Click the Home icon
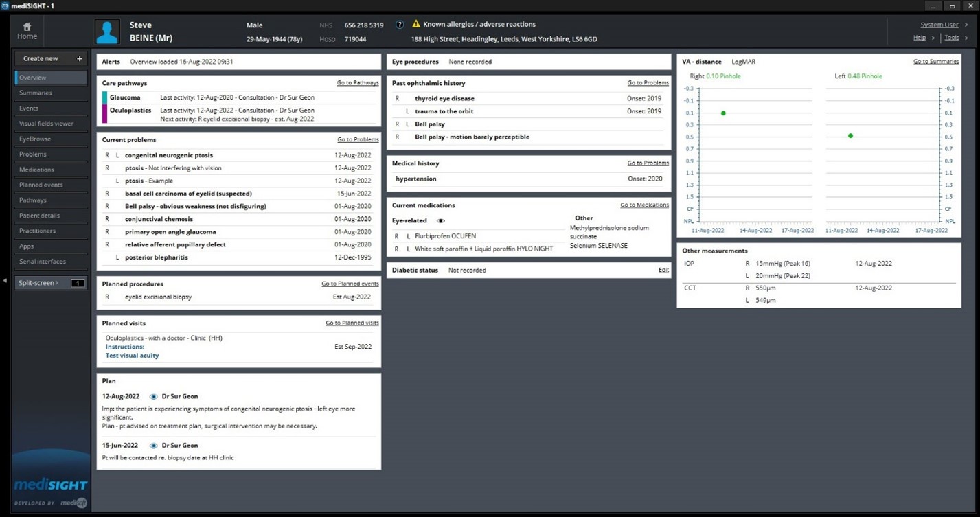Screen dimensions: 980x517 point(27,27)
